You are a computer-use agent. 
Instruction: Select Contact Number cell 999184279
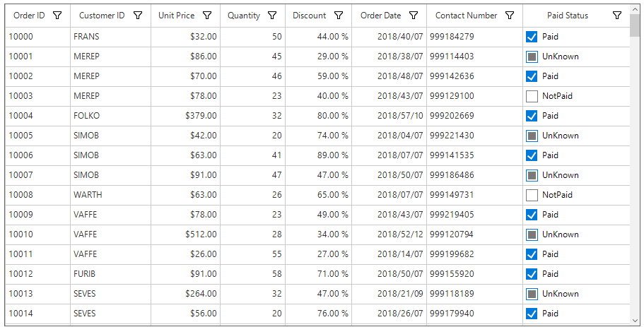(x=475, y=37)
